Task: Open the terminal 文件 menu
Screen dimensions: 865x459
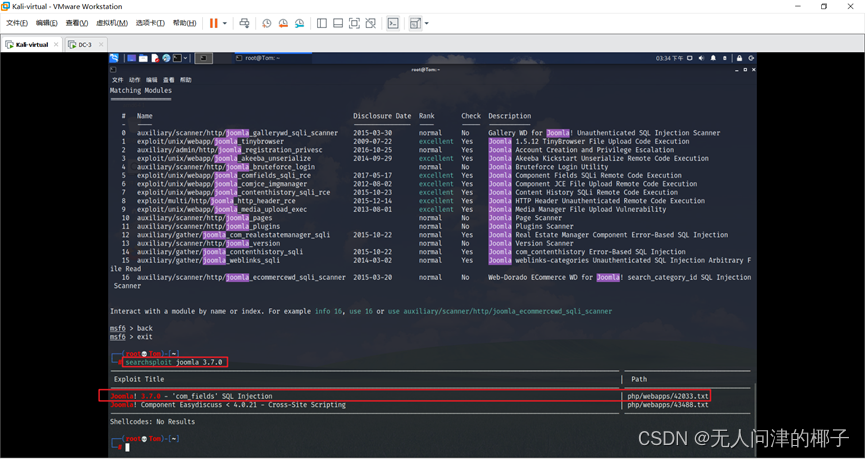Action: [x=118, y=80]
